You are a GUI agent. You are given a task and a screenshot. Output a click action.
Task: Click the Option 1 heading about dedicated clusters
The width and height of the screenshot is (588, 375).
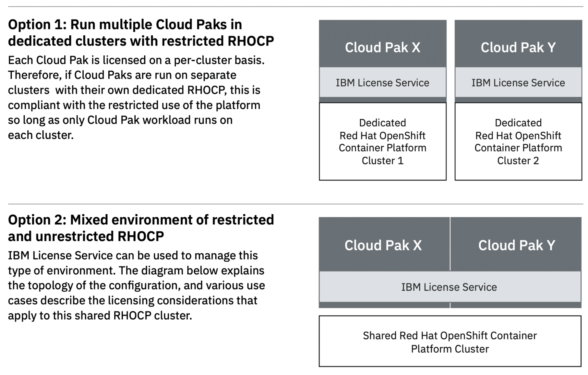[141, 33]
